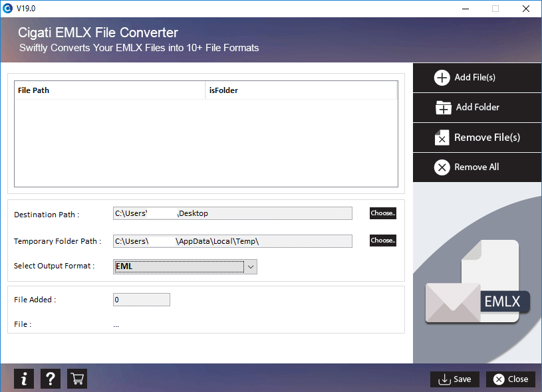Viewport: 542px width, 392px height.
Task: Select the EML output format combo box
Action: tap(185, 266)
